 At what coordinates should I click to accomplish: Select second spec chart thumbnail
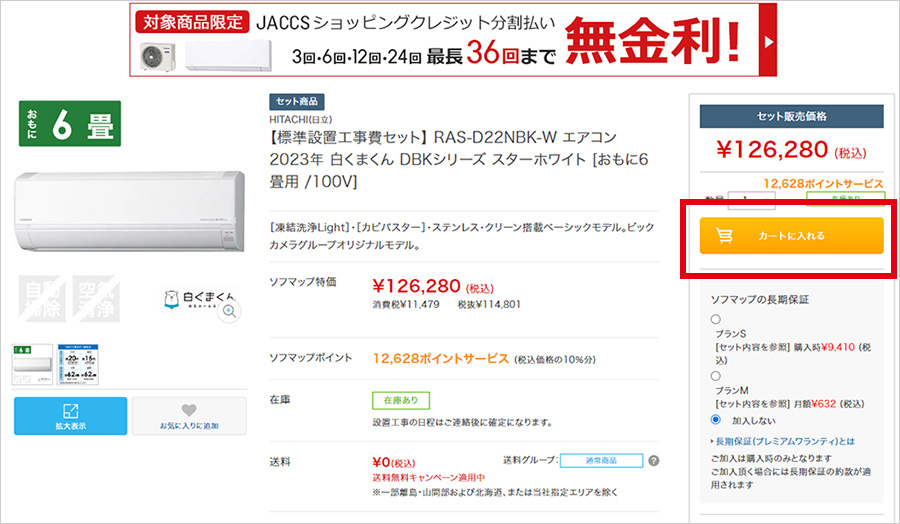(x=78, y=364)
